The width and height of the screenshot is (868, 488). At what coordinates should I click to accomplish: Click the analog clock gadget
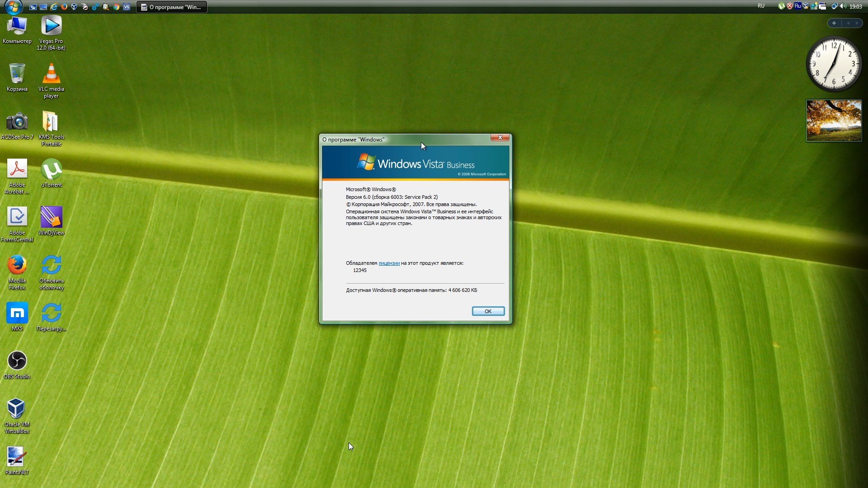(834, 64)
